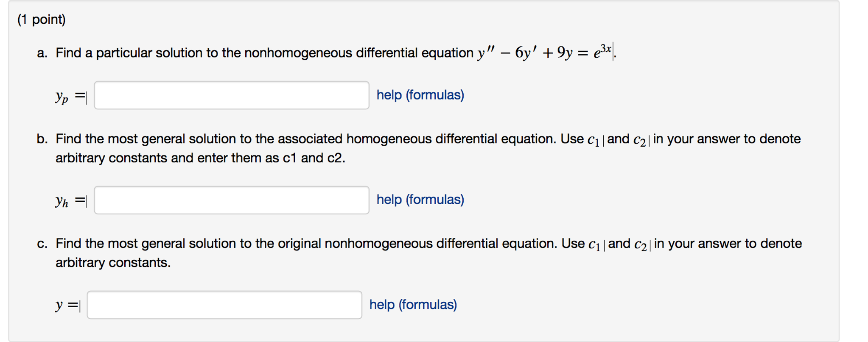The height and width of the screenshot is (342, 868).
Task: Select the particular solution input field
Action: point(231,95)
